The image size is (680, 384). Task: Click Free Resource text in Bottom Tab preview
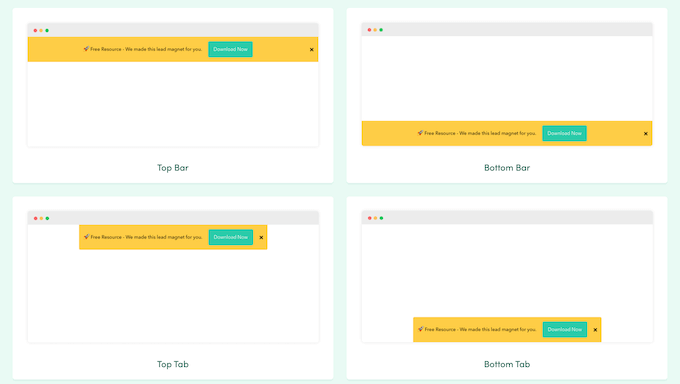pos(481,329)
